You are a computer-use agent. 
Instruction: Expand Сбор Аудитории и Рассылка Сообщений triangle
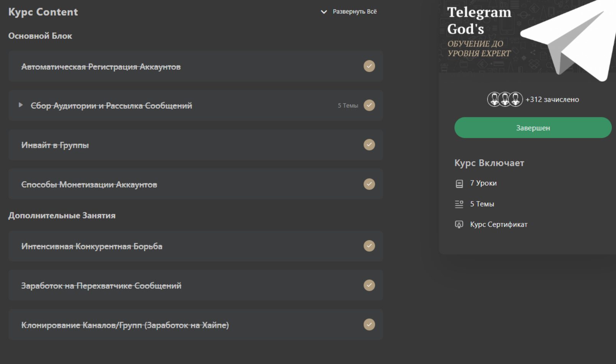(21, 105)
